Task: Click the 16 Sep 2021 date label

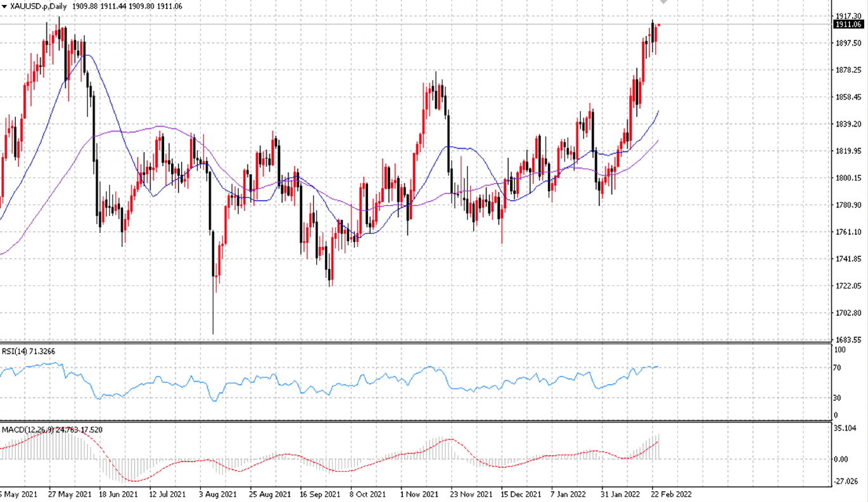Action: point(319,494)
